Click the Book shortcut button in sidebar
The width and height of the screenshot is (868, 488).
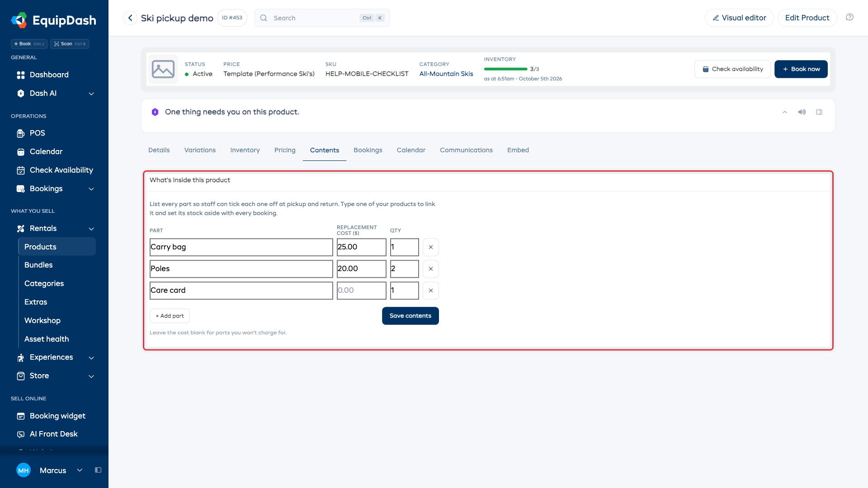[29, 44]
